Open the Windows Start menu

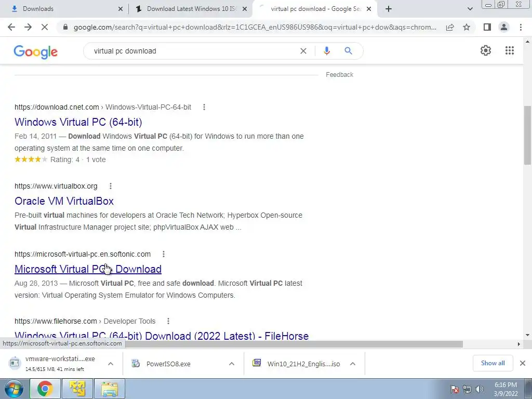13,389
